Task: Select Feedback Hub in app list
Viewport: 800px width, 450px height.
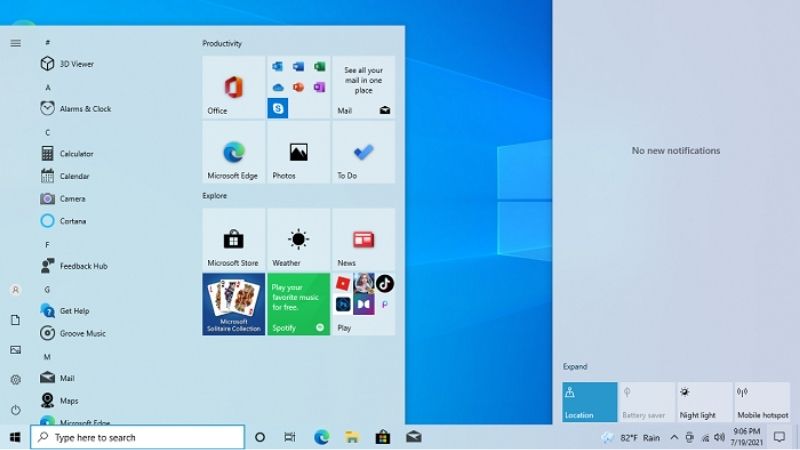Action: click(82, 266)
